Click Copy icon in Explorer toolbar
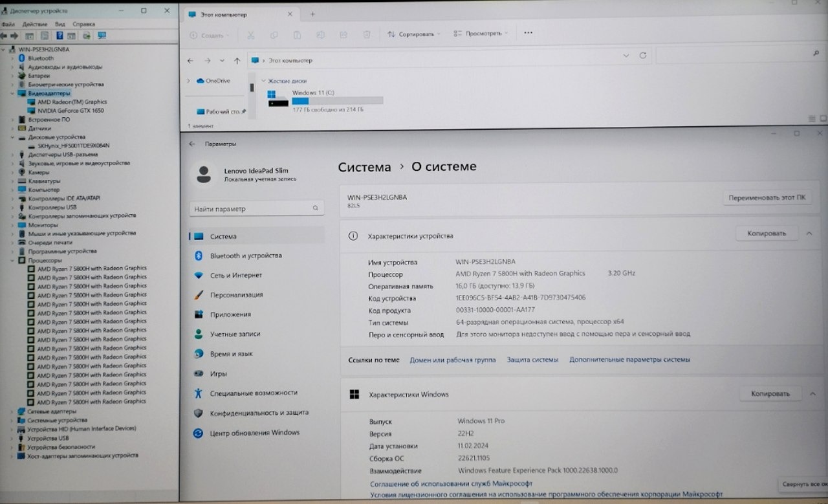Viewport: 828px width, 504px height. 274,34
